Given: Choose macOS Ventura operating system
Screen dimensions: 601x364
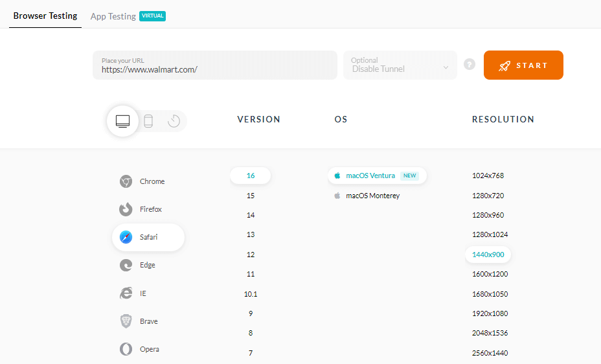Looking at the screenshot, I should coord(370,176).
